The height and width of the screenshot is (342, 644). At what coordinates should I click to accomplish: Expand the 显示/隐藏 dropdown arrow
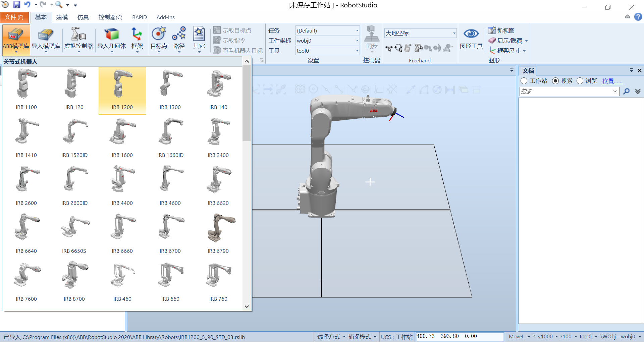click(526, 41)
